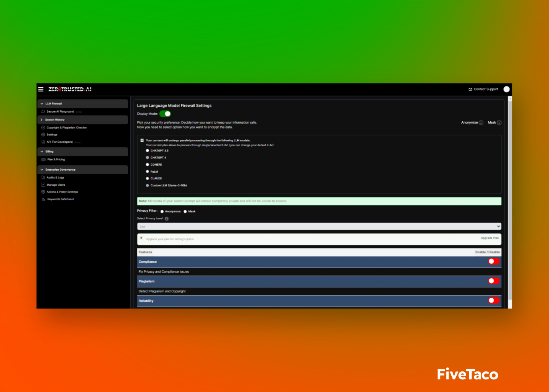549x392 pixels.
Task: Open the hamburger menu icon
Action: click(x=41, y=89)
